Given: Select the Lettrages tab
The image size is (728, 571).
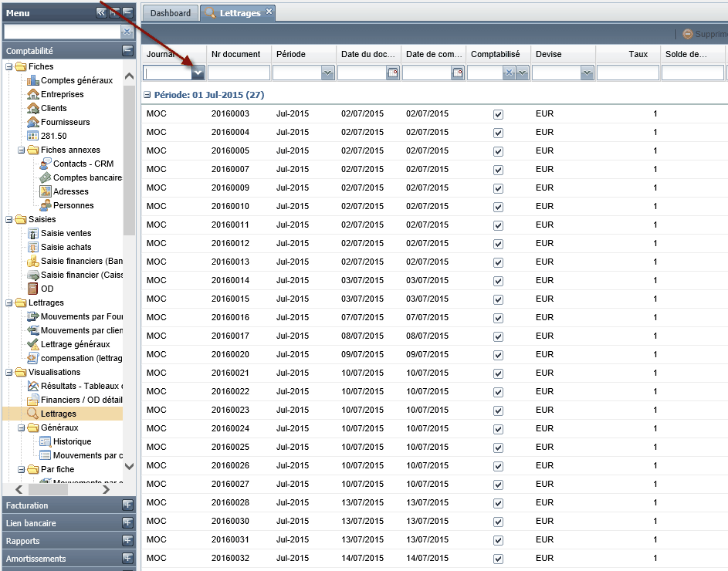Looking at the screenshot, I should tap(238, 13).
